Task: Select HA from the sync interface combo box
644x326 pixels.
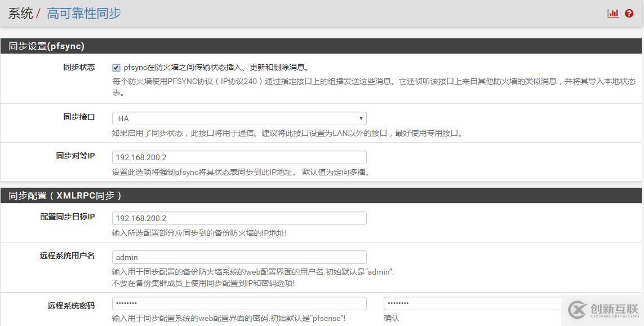Action: coord(239,118)
